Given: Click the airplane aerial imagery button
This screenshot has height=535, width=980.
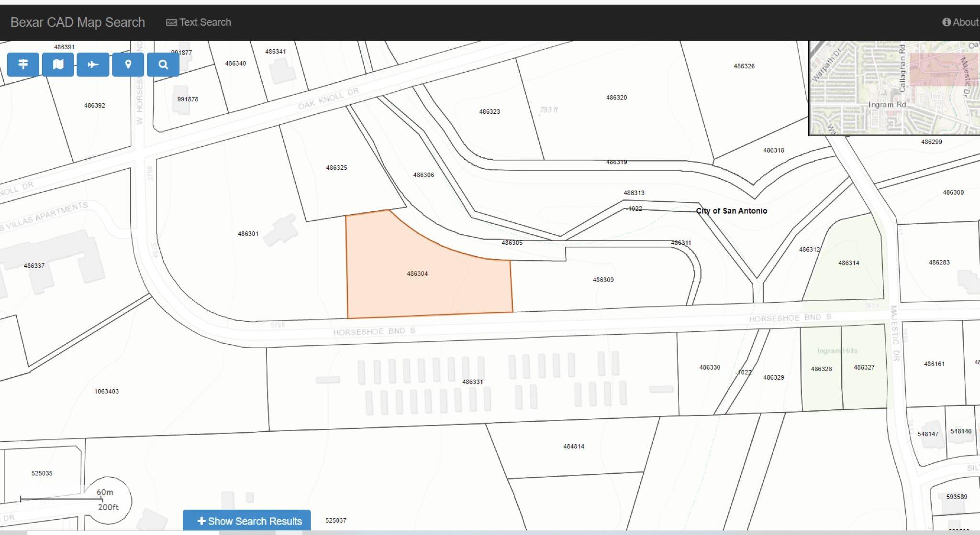Looking at the screenshot, I should 93,65.
